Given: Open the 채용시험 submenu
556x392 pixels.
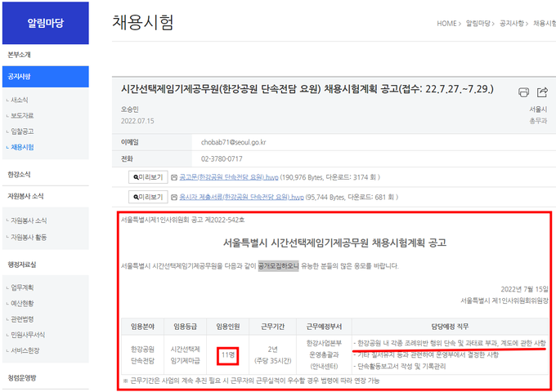Looking at the screenshot, I should tap(22, 147).
